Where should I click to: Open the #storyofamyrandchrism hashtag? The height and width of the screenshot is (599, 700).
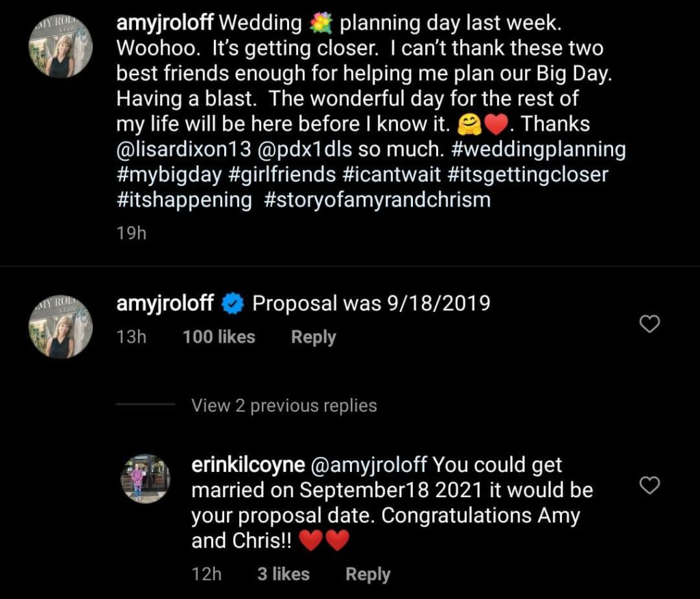coord(377,200)
